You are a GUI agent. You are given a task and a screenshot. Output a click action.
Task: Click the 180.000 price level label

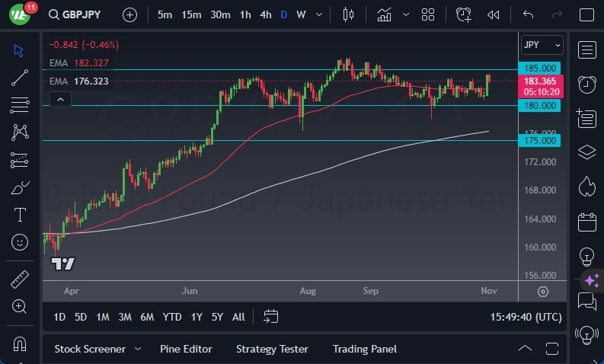(539, 106)
